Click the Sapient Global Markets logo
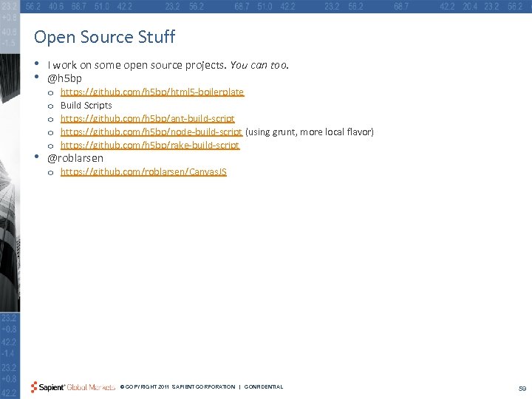Viewport: 532px width, 399px height. click(x=73, y=387)
